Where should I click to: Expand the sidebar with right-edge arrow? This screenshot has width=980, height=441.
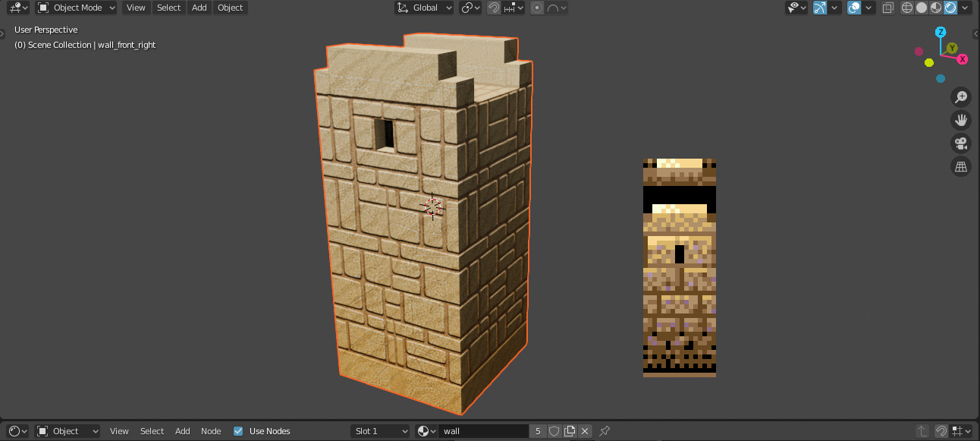975,33
